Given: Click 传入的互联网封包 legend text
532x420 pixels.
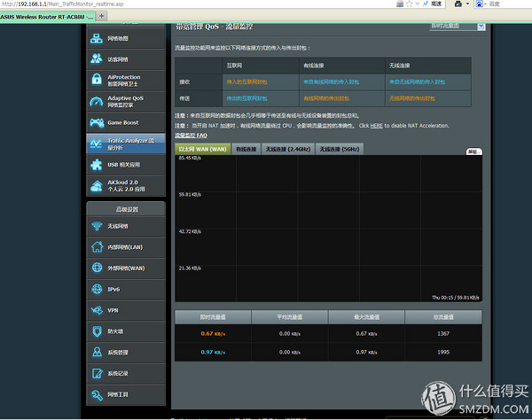Looking at the screenshot, I should point(247,82).
